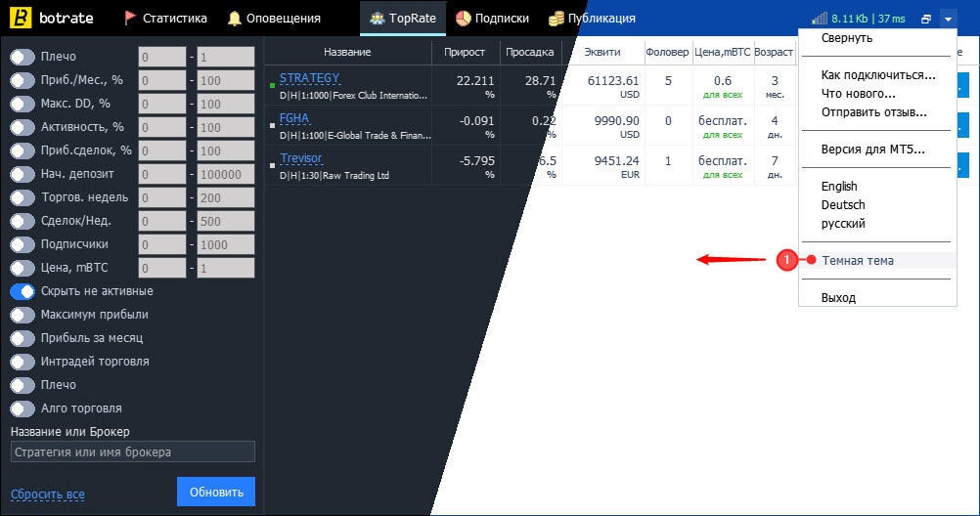Open the Подписки tab
The image size is (980, 516).
492,19
